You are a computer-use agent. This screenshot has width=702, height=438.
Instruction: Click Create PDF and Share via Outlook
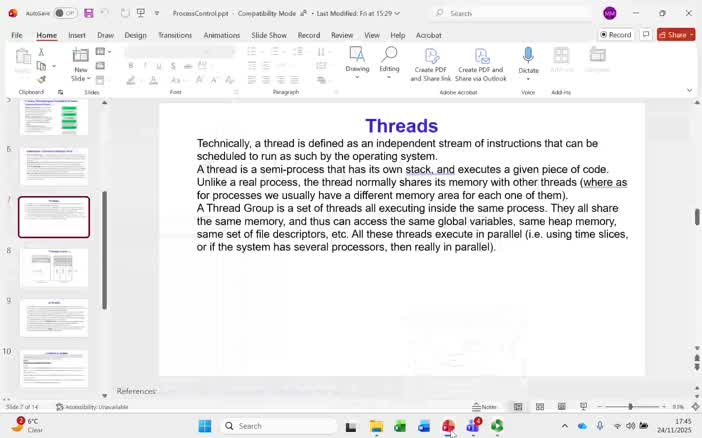pos(480,65)
